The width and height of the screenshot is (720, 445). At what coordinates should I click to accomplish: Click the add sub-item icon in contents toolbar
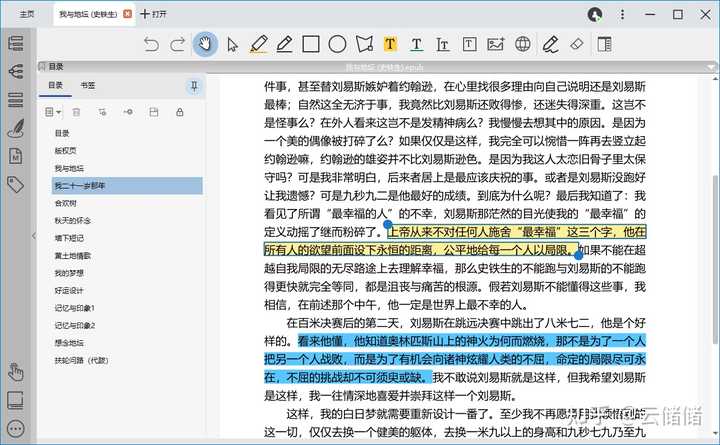pyautogui.click(x=102, y=112)
